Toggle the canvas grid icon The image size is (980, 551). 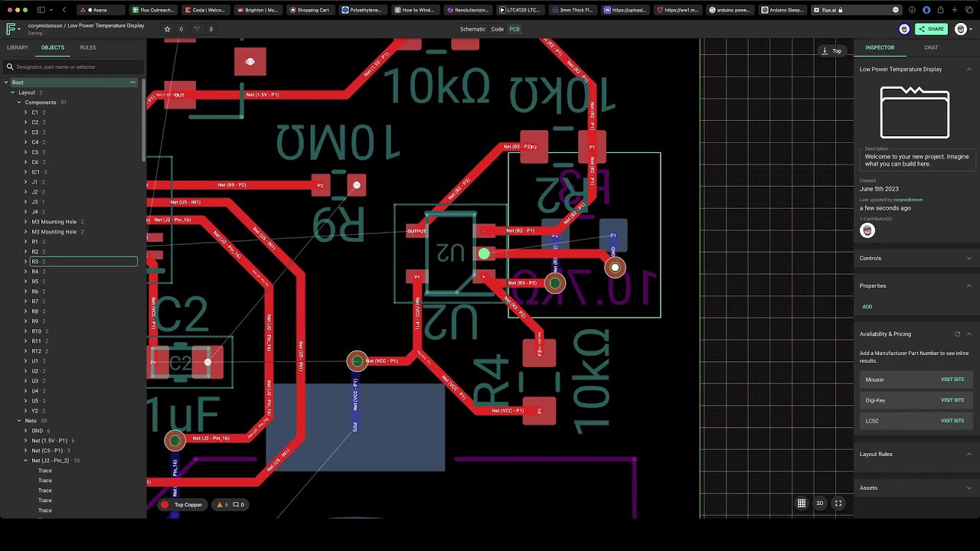tap(802, 504)
